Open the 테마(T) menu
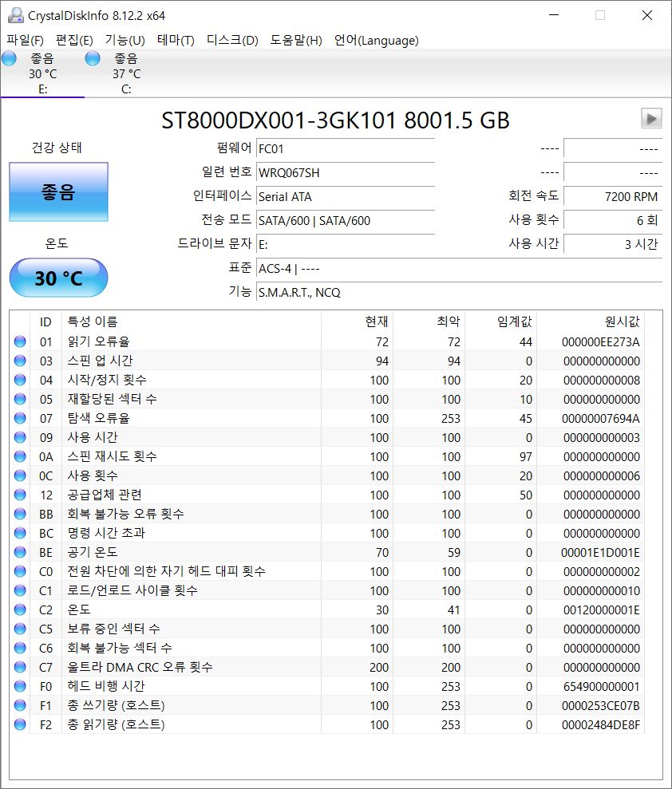This screenshot has height=789, width=672. point(177,40)
